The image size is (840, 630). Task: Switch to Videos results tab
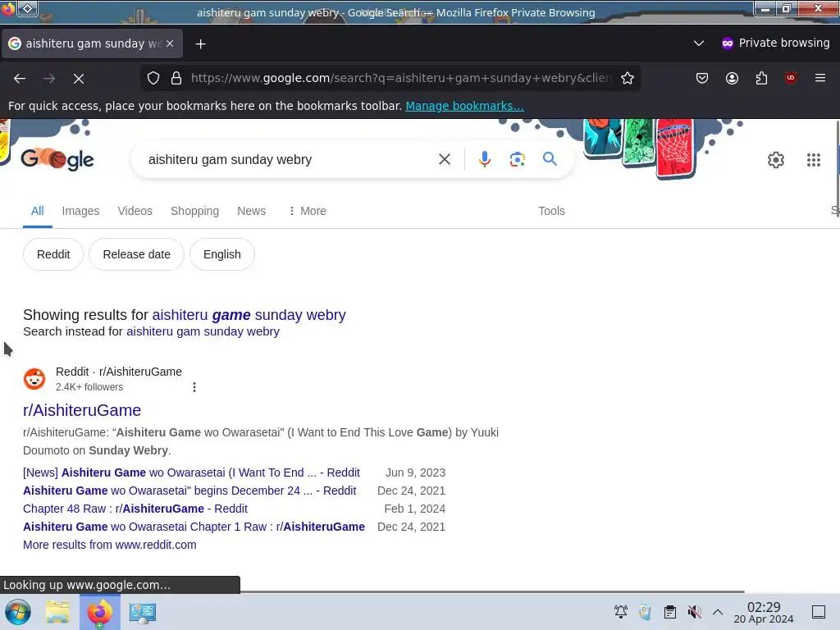coord(135,211)
